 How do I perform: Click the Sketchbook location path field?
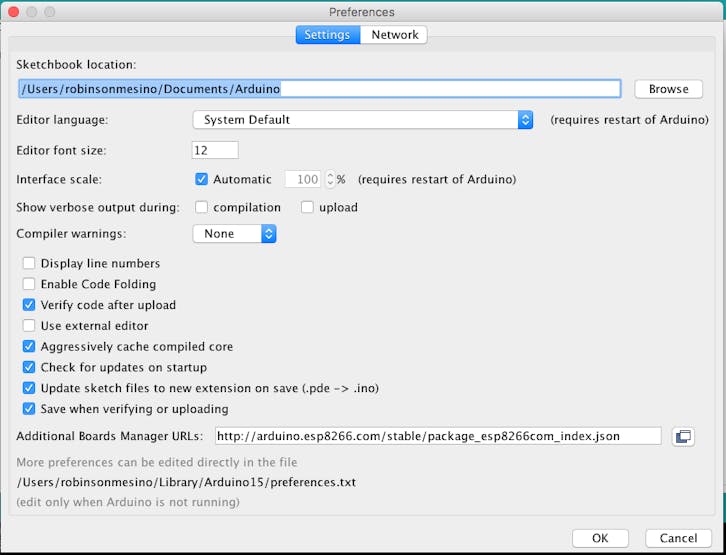(319, 88)
